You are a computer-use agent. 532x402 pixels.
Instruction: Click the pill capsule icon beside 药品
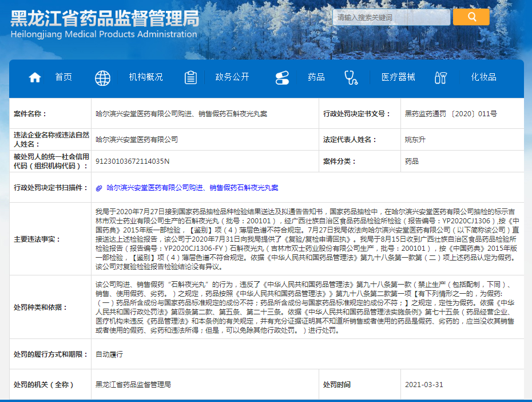(283, 78)
